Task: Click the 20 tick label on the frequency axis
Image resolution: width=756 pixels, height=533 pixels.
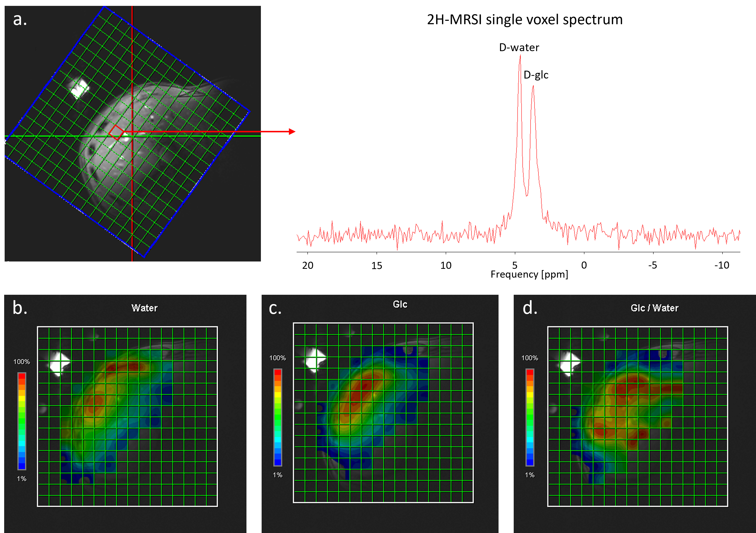Action: 308,265
